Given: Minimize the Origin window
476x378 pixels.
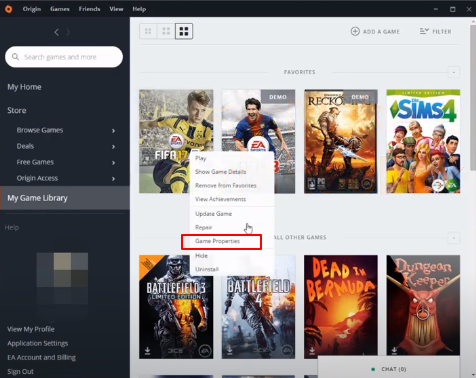Looking at the screenshot, I should pos(436,9).
